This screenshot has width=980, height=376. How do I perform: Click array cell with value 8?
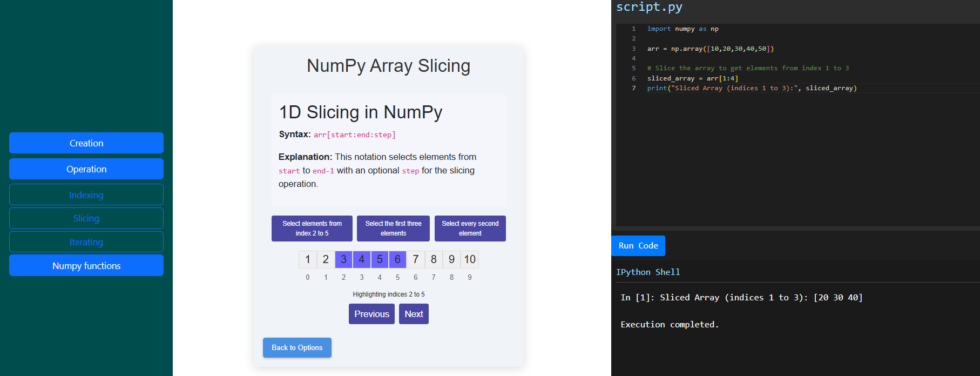click(x=434, y=259)
